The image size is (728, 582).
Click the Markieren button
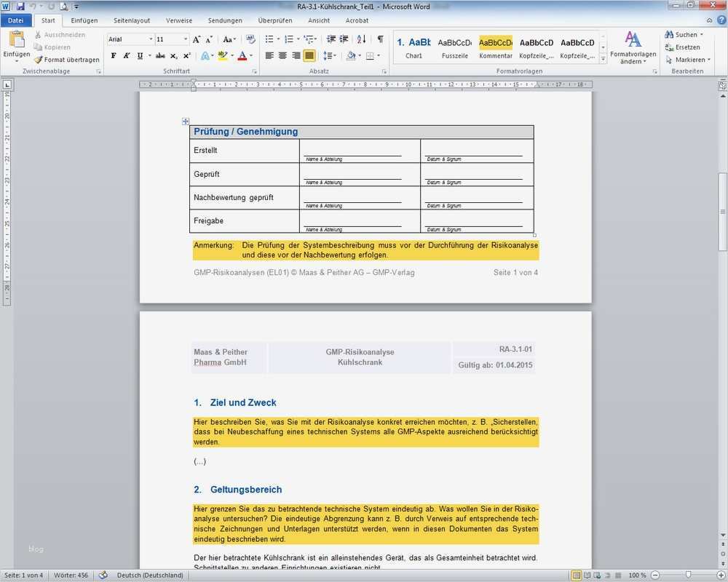click(688, 60)
